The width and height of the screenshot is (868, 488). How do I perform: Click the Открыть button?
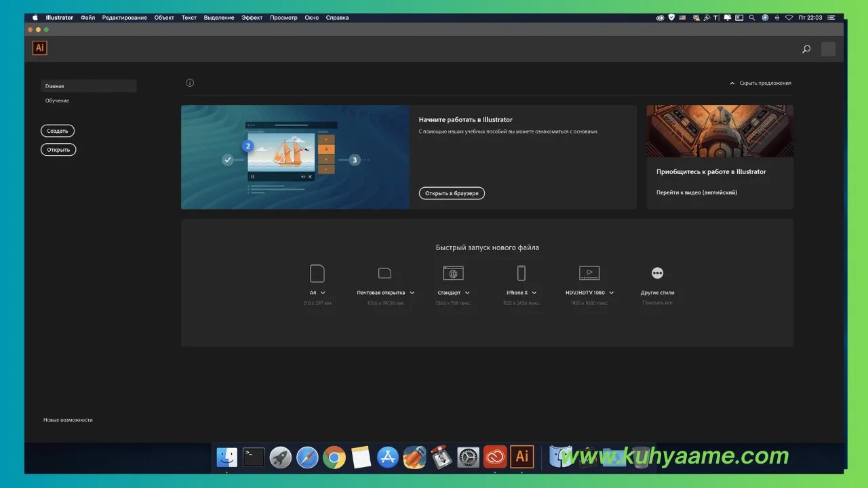click(58, 150)
